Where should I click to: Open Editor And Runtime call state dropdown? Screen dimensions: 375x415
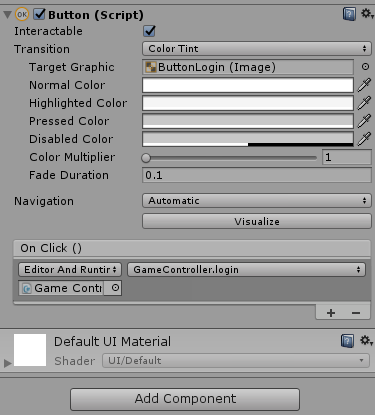70,269
